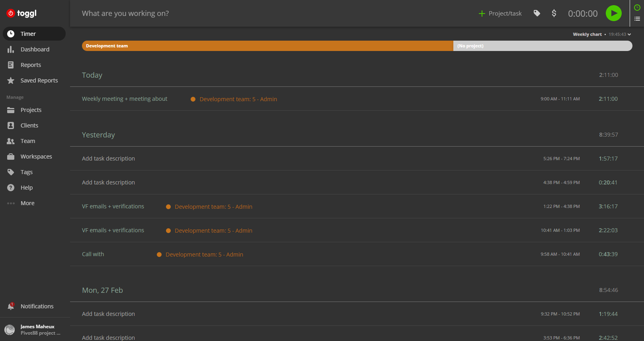Open Notifications panel

coord(34,306)
